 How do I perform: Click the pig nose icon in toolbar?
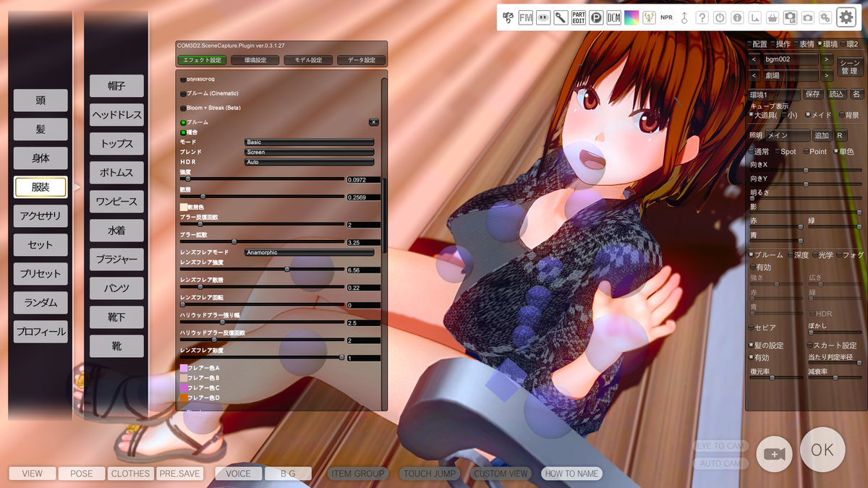[543, 17]
